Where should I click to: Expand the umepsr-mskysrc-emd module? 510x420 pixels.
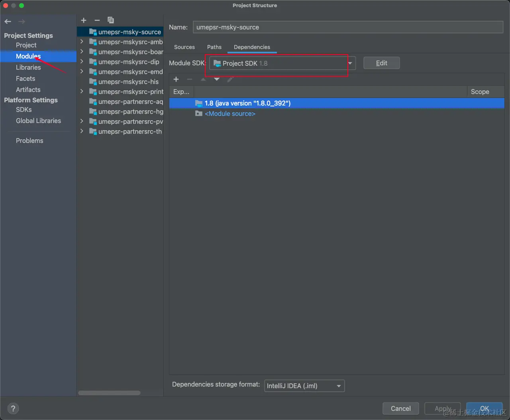(82, 71)
